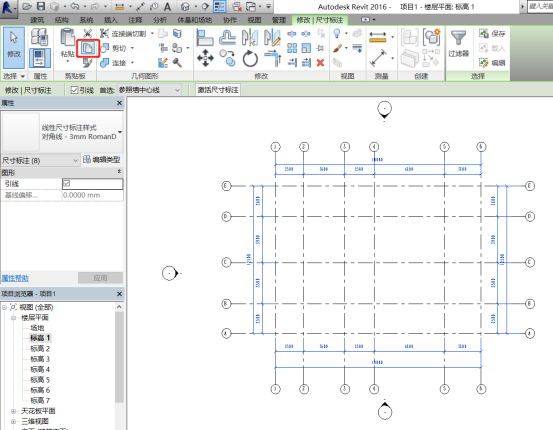Switch to the 注释 ribbon tab
Screen dimensions: 553x430
point(135,20)
